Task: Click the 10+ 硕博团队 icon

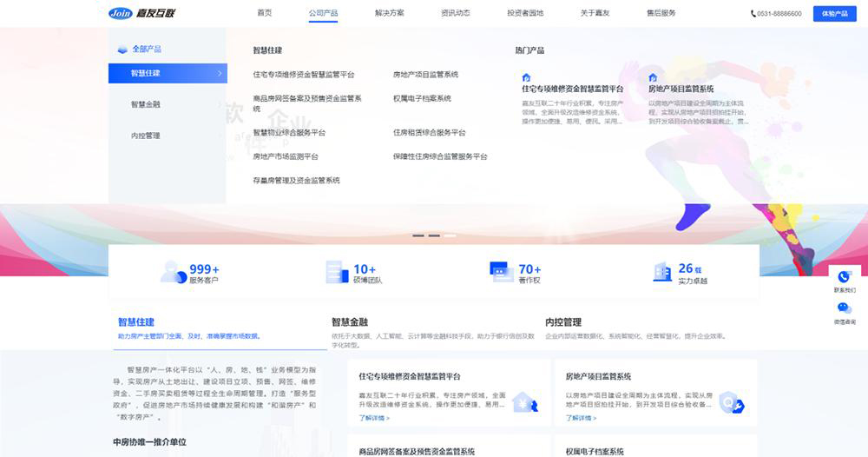Action: tap(336, 272)
